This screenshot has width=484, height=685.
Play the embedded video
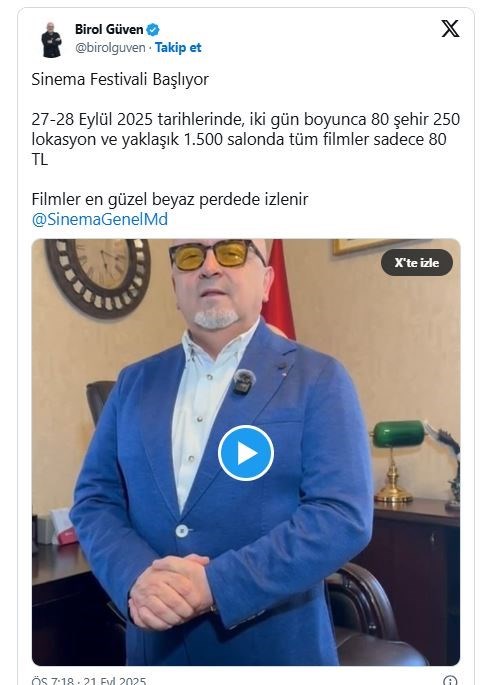pos(246,453)
